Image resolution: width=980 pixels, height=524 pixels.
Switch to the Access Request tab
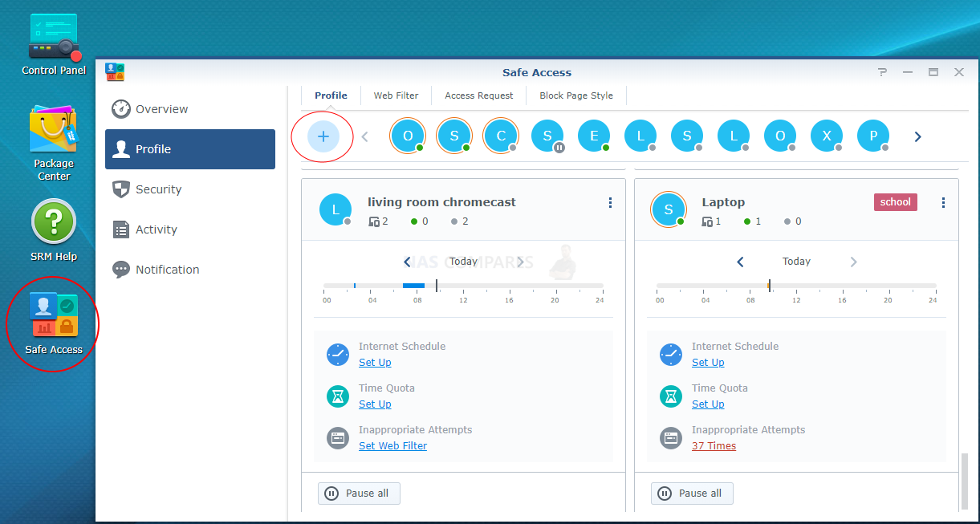pos(478,95)
